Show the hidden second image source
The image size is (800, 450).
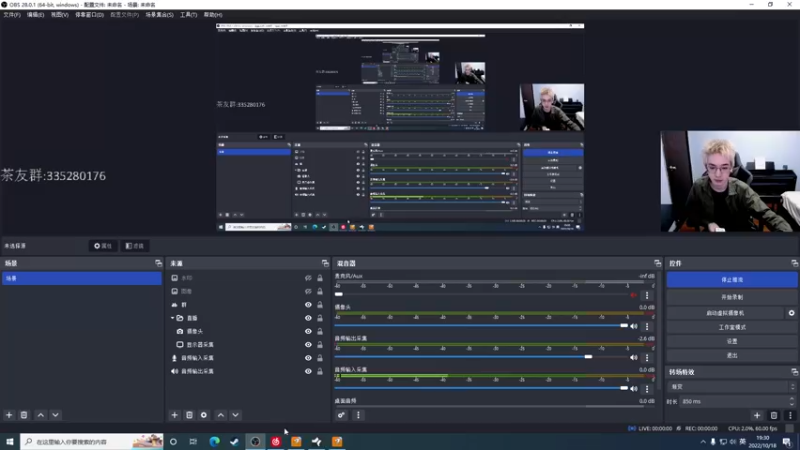click(x=308, y=291)
